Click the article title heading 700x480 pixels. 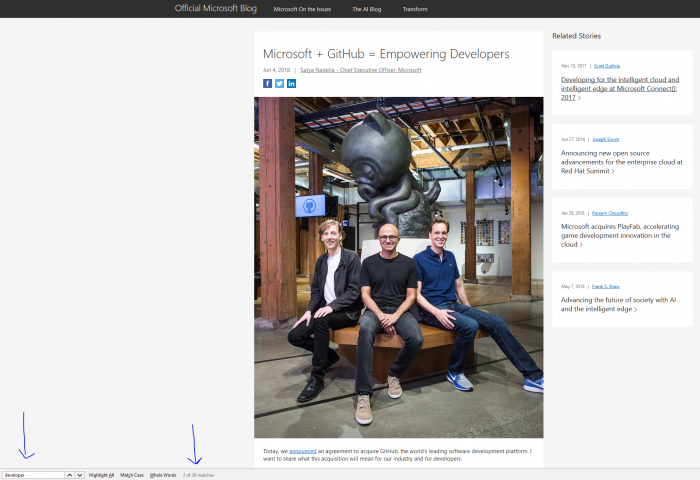386,54
